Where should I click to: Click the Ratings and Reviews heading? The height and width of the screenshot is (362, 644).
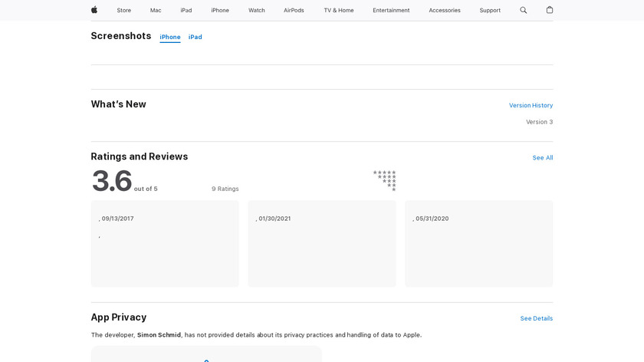(140, 156)
